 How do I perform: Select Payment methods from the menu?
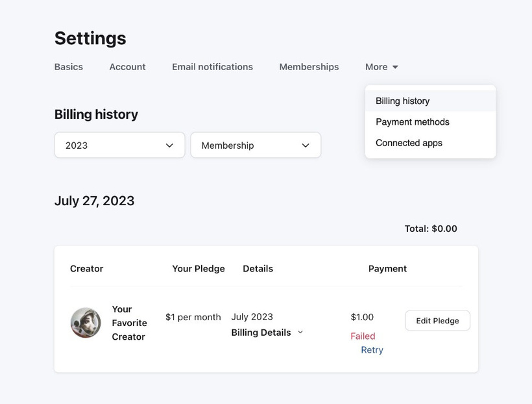[x=430, y=122]
